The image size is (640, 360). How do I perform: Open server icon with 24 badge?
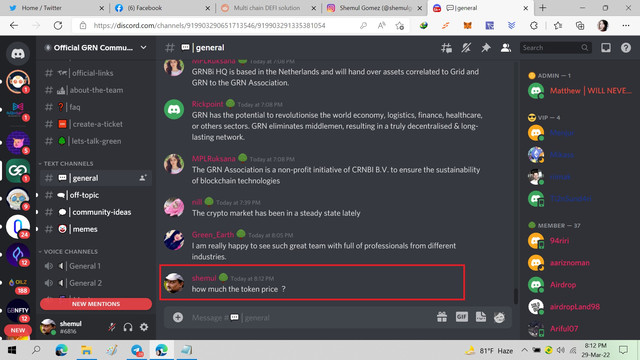[x=18, y=226]
